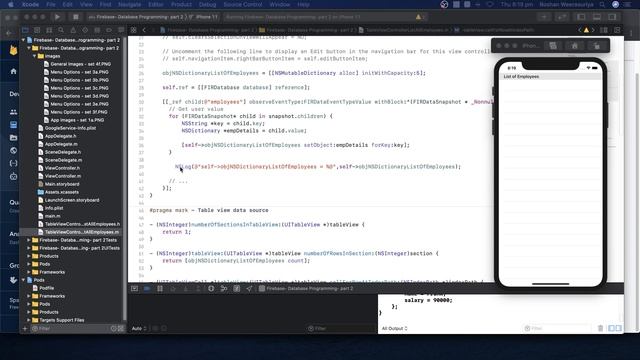Open the Symbol navigator icon
The image size is (640, 360).
coord(49,30)
